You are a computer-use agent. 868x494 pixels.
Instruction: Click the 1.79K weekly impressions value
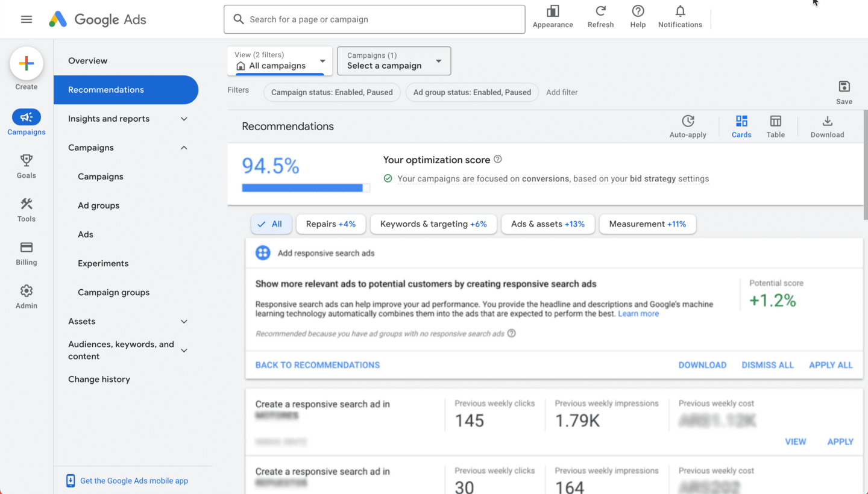tap(577, 421)
